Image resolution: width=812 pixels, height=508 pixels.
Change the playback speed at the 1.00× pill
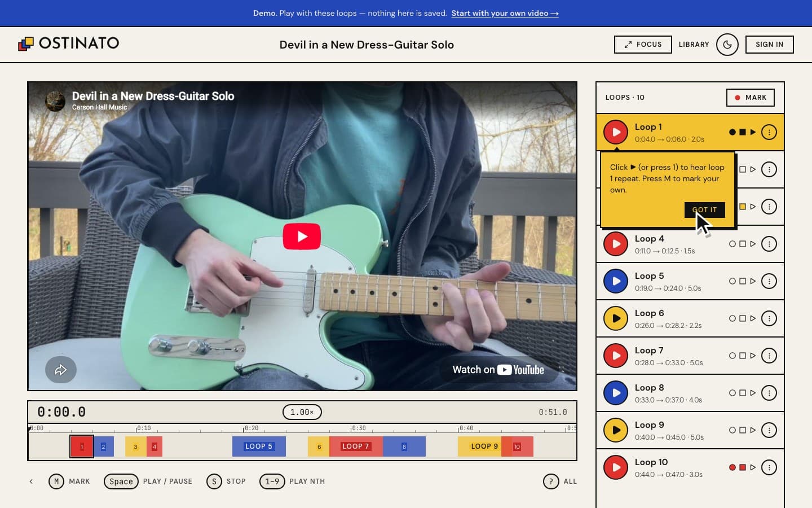(x=302, y=412)
